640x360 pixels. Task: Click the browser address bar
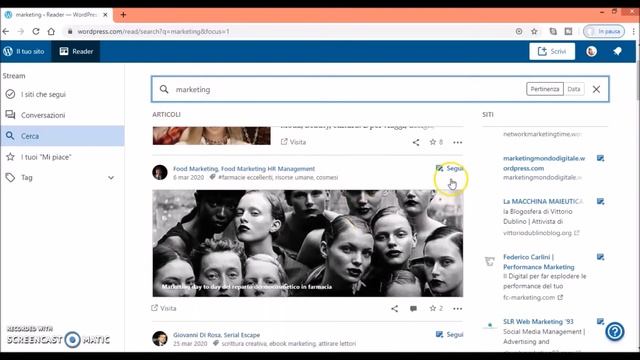286,31
